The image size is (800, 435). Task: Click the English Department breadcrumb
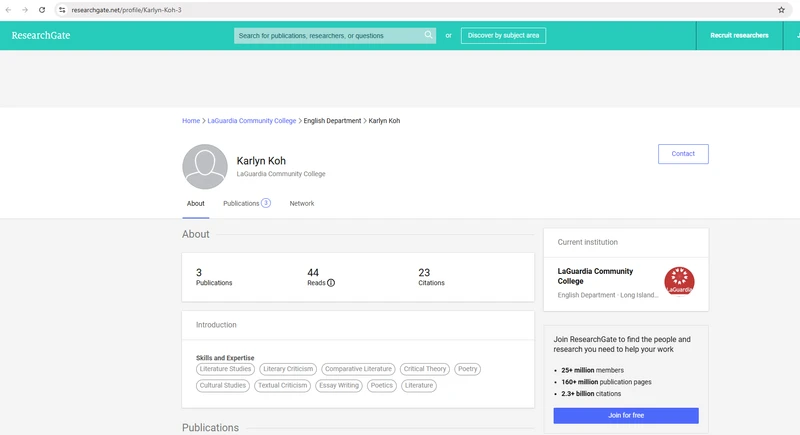332,121
